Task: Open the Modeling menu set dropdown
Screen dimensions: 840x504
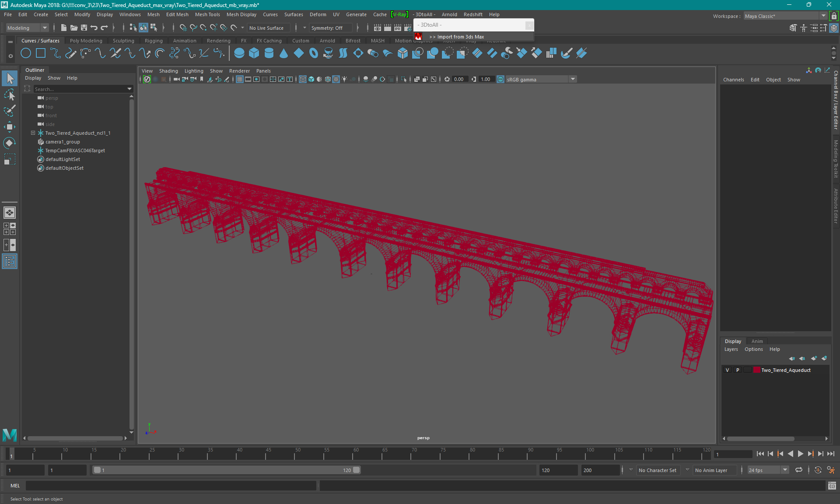Action: (x=27, y=28)
